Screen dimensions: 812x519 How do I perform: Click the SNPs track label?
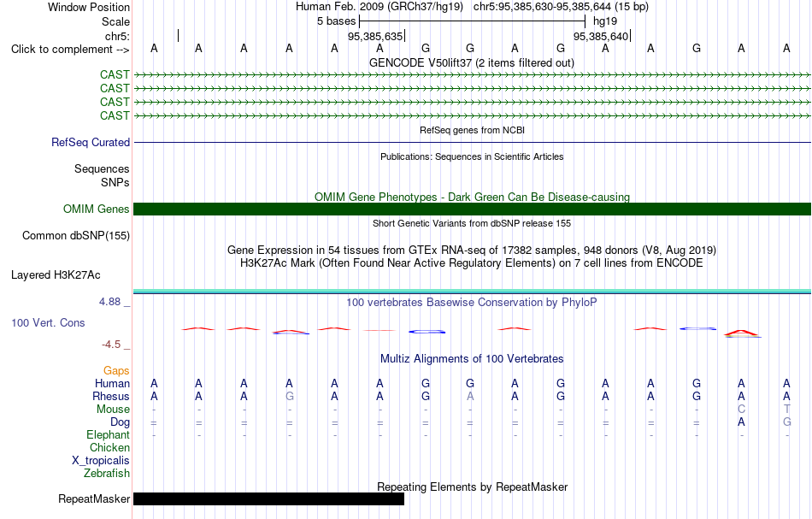(115, 182)
